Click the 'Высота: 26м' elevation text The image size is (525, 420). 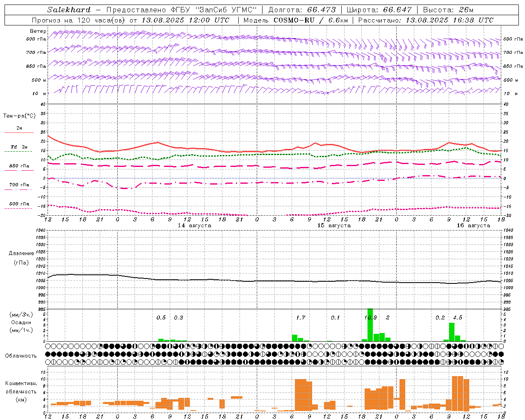coord(448,10)
